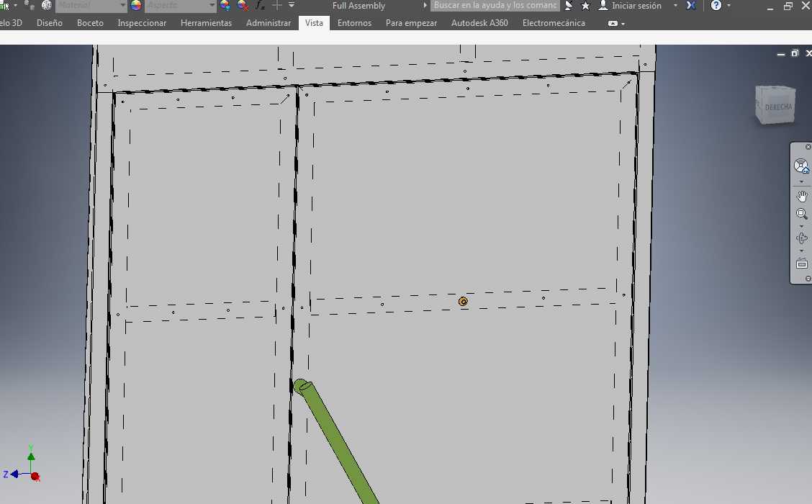Open the full navigation wheel tool
Viewport: 812px width, 504px height.
[x=802, y=166]
